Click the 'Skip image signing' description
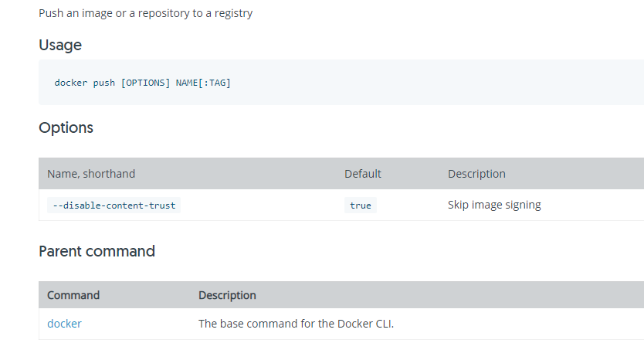The height and width of the screenshot is (360, 644). [494, 205]
